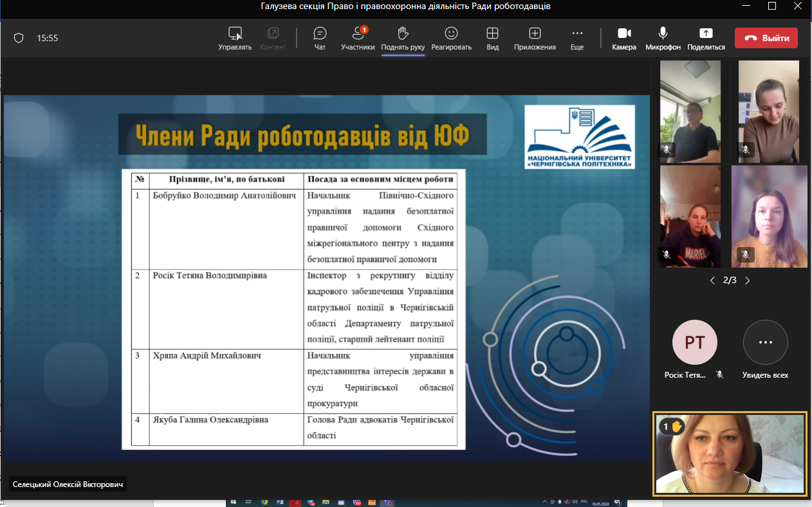812x507 pixels.
Task: Open Приложения (Apps) panel
Action: 535,38
